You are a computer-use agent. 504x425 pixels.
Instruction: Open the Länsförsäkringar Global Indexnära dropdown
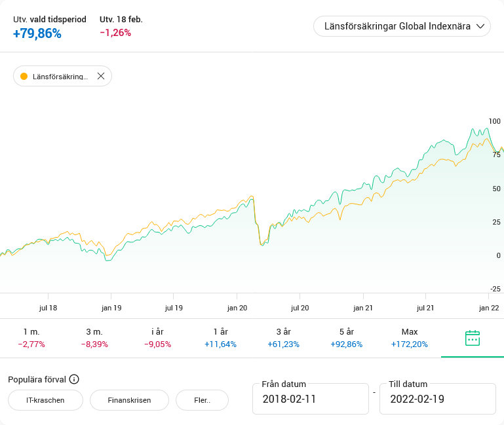click(393, 26)
